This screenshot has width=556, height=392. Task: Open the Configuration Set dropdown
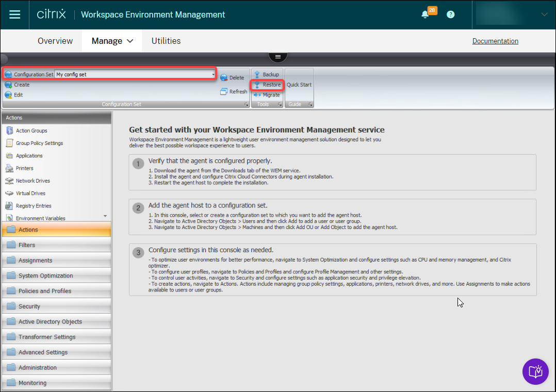pyautogui.click(x=213, y=75)
